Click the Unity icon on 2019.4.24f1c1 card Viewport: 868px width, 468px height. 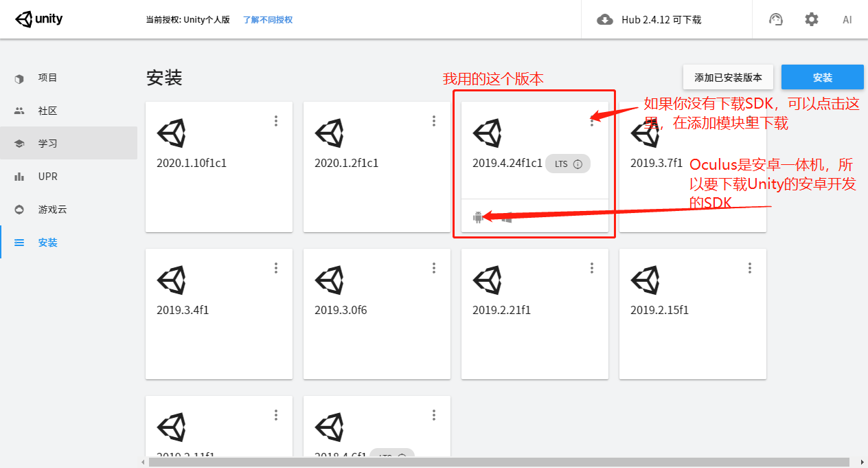[487, 133]
